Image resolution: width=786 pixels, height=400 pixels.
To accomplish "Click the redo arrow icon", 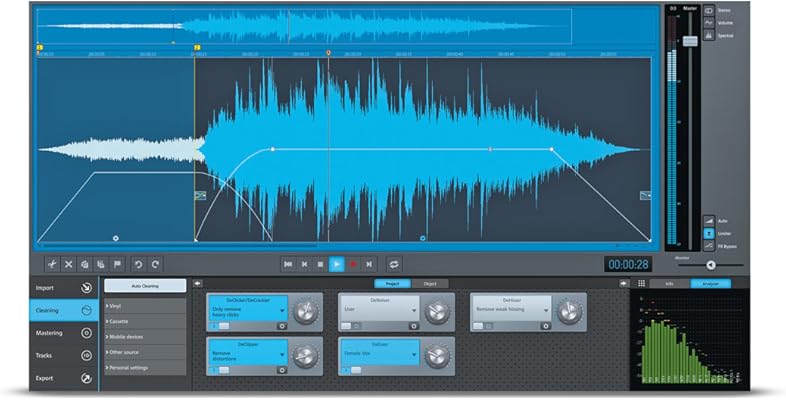I will click(155, 264).
